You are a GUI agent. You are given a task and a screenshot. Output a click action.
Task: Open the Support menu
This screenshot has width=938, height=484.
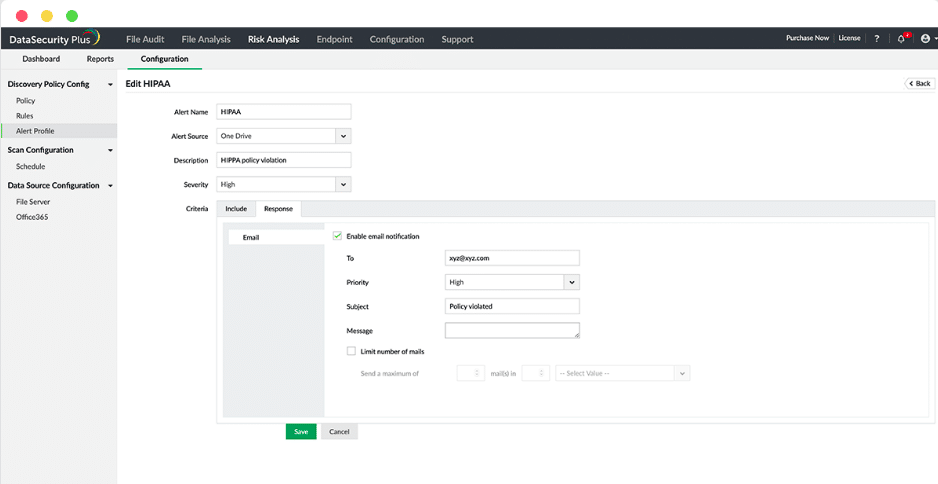tap(457, 39)
